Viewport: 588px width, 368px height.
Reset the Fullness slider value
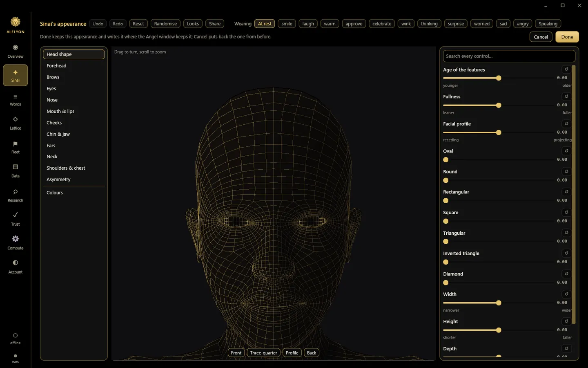coord(566,96)
